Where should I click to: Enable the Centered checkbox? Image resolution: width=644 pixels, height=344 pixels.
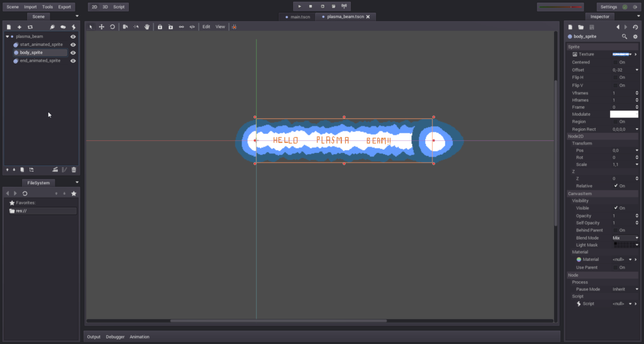point(616,62)
